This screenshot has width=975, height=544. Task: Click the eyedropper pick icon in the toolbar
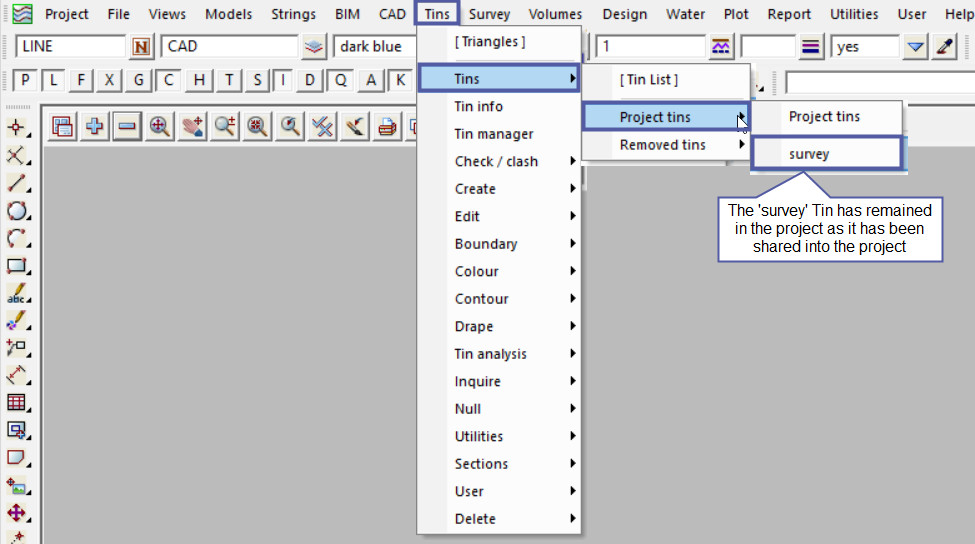pos(944,47)
